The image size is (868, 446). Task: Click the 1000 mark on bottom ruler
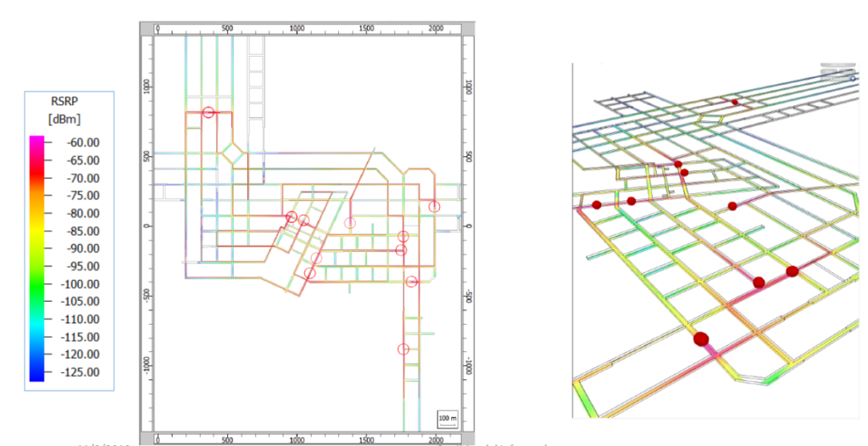pyautogui.click(x=297, y=440)
